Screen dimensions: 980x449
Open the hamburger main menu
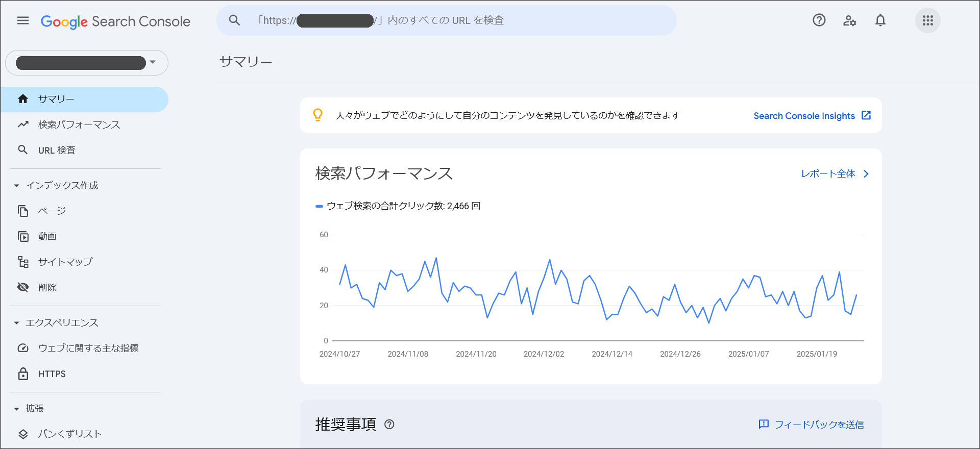pos(23,20)
